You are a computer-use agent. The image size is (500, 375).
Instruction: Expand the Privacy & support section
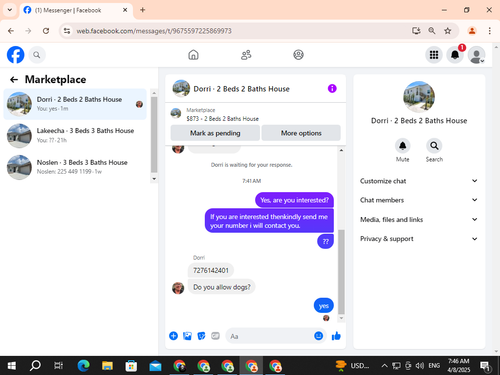click(x=419, y=239)
